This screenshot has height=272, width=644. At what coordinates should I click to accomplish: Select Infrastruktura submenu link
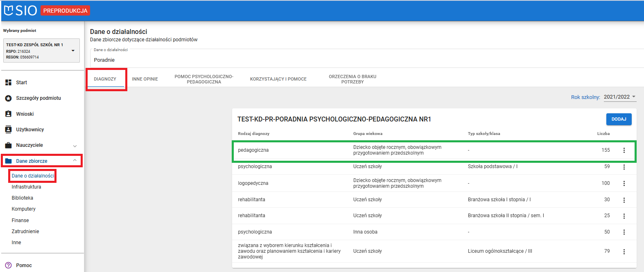pos(27,187)
